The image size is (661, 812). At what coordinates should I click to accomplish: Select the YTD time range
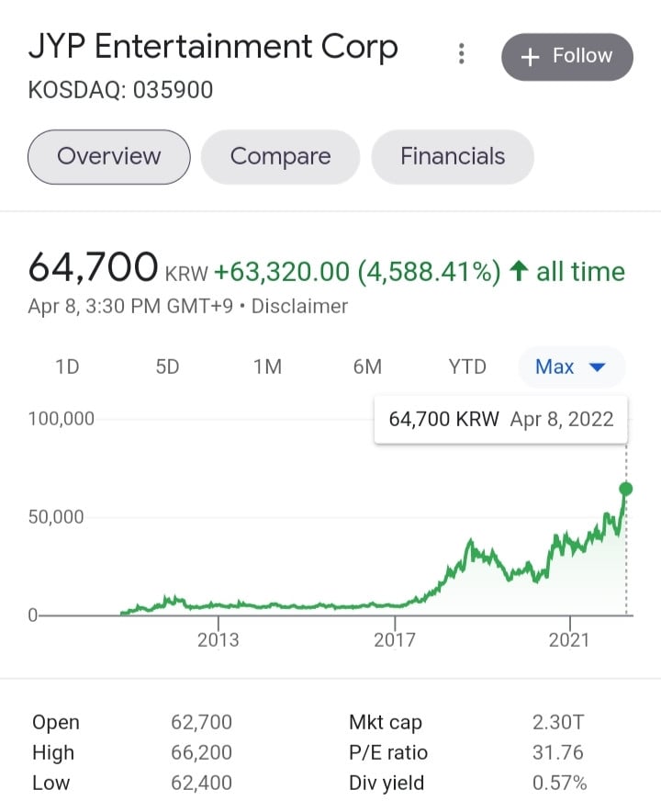[x=467, y=367]
